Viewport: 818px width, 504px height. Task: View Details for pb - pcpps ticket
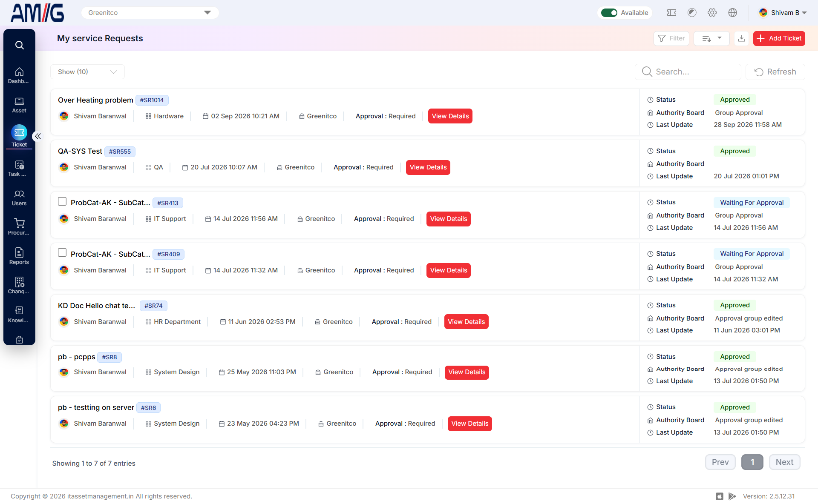tap(467, 372)
